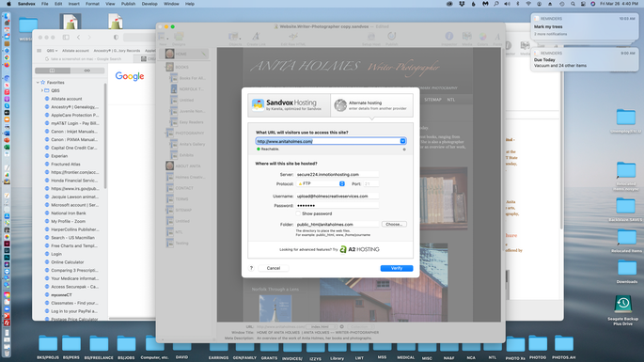
Task: Collapse the Favorites group in the sidebar
Action: click(38, 83)
